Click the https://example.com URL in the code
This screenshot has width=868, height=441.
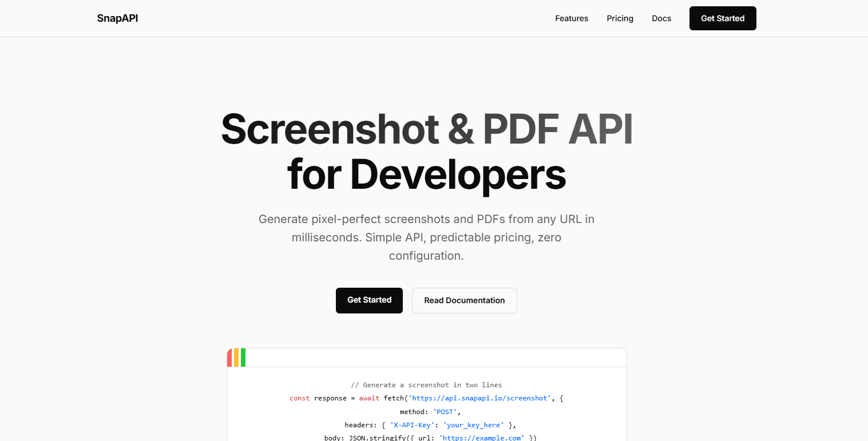(x=481, y=438)
